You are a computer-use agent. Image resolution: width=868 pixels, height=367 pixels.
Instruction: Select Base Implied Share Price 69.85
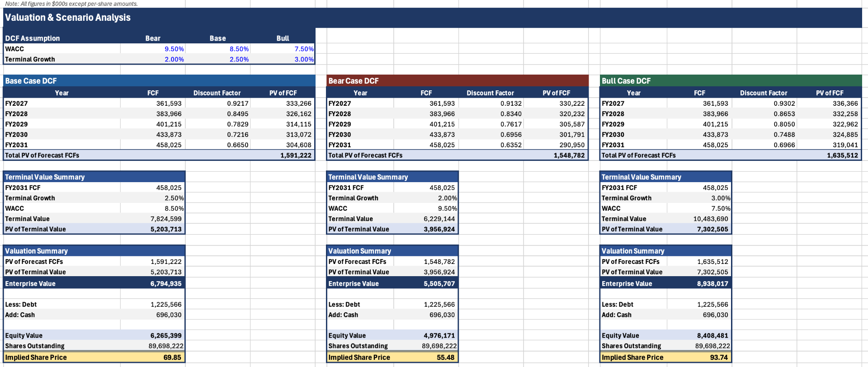pyautogui.click(x=172, y=358)
